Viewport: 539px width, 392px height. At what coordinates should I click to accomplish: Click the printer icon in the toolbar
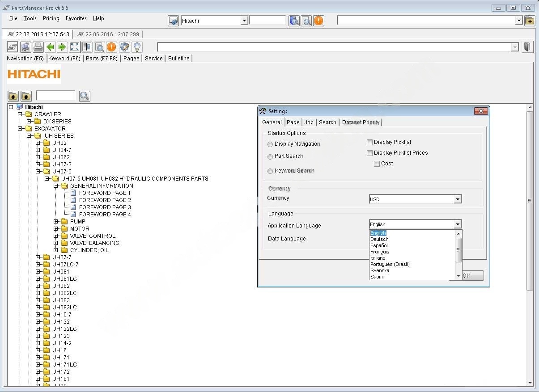[x=38, y=47]
